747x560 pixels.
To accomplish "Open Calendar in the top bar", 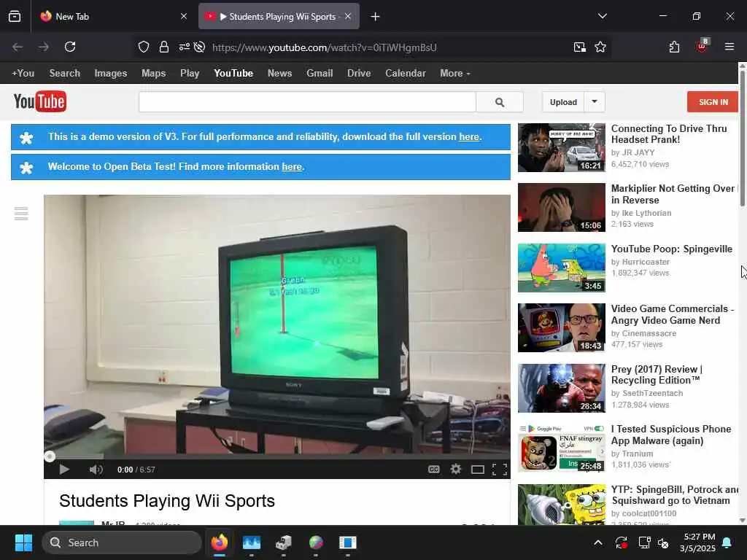I will (406, 74).
